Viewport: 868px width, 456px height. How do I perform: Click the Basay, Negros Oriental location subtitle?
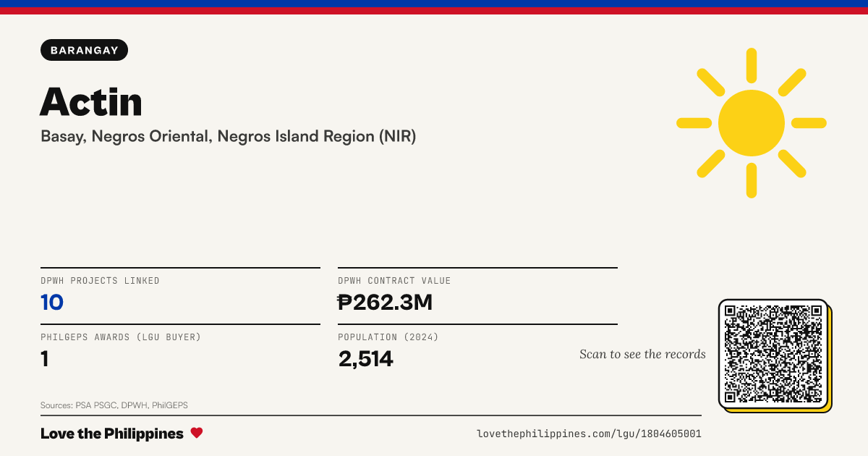click(229, 136)
